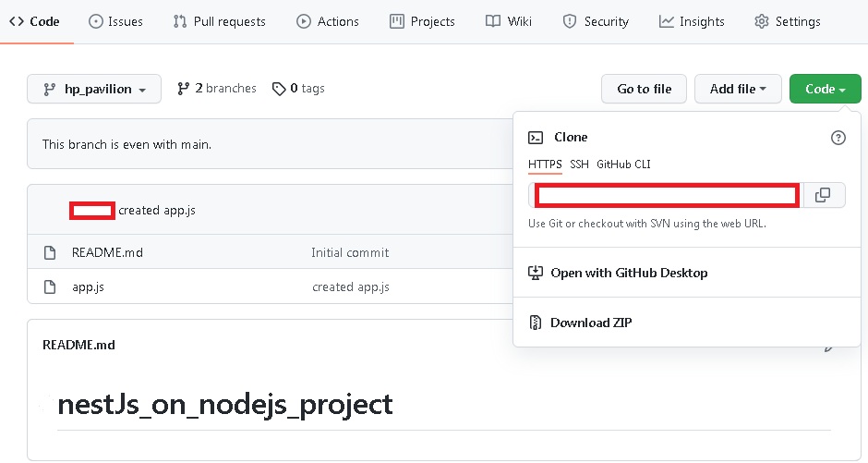
Task: Click 'Use Git or checkout with SVN' text
Action: 647,224
